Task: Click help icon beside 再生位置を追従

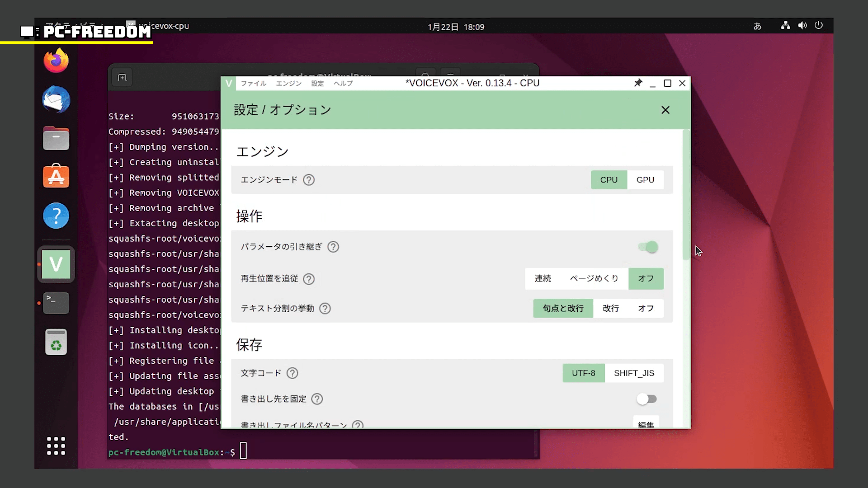Action: [x=309, y=279]
